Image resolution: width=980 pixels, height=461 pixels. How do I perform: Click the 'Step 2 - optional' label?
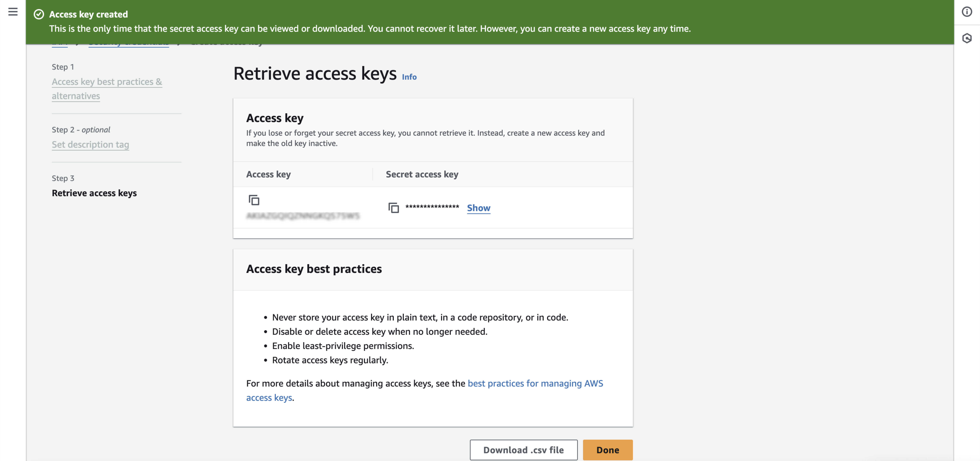pyautogui.click(x=81, y=130)
